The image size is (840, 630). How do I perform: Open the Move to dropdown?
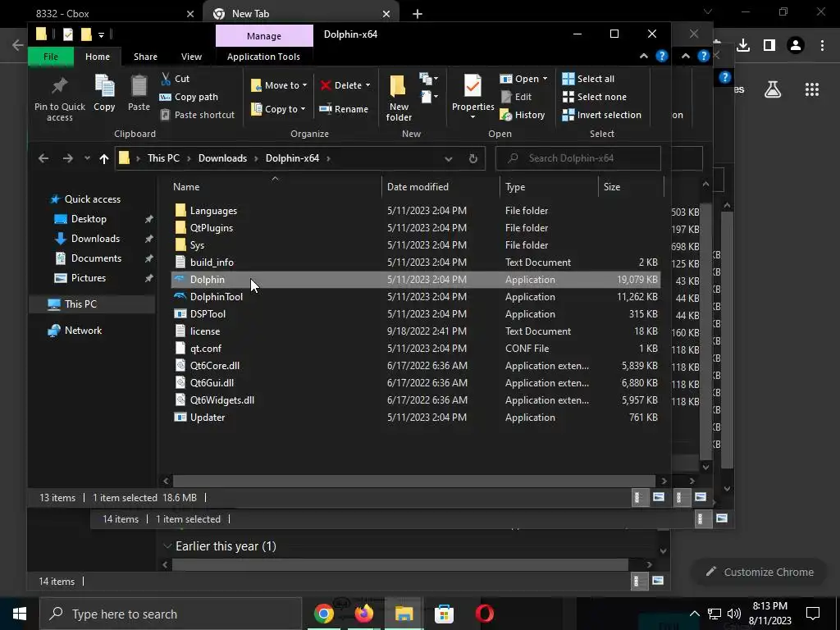click(x=279, y=85)
